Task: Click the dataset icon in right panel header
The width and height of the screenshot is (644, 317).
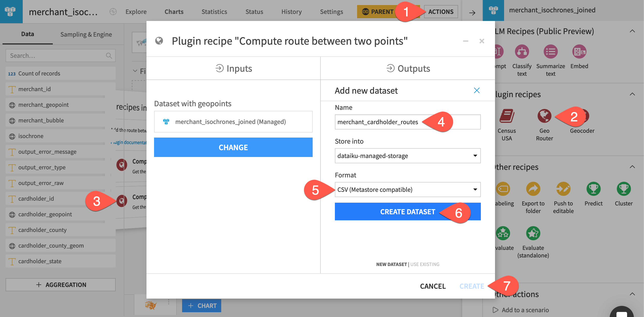Action: pyautogui.click(x=493, y=10)
